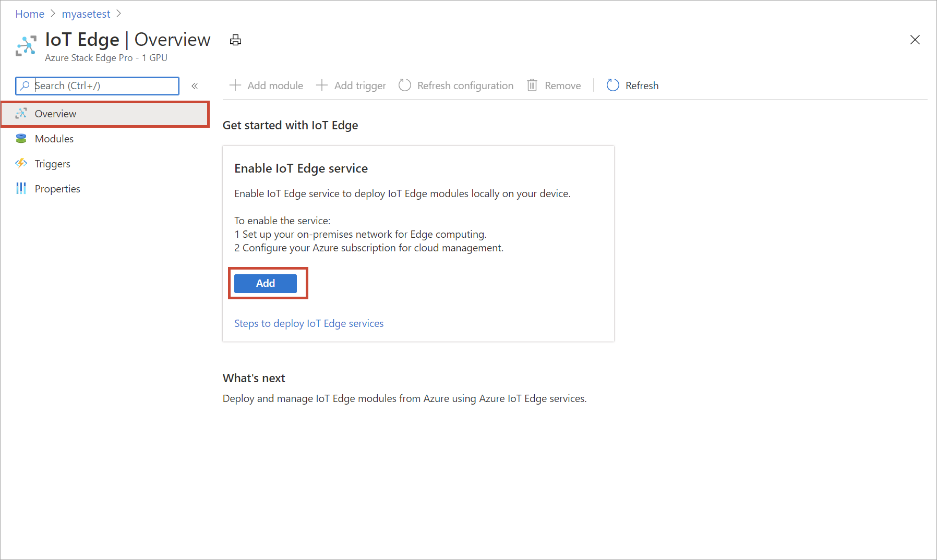The height and width of the screenshot is (560, 937).
Task: Click the search magnifier in sidebar
Action: point(25,86)
